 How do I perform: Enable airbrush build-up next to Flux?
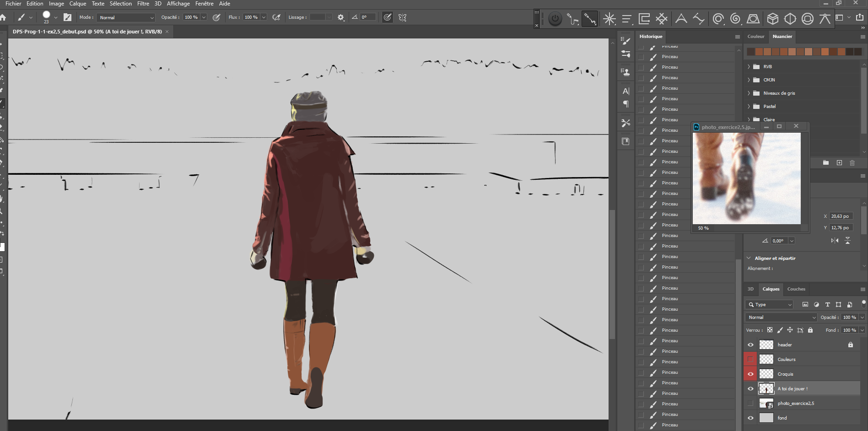click(276, 17)
